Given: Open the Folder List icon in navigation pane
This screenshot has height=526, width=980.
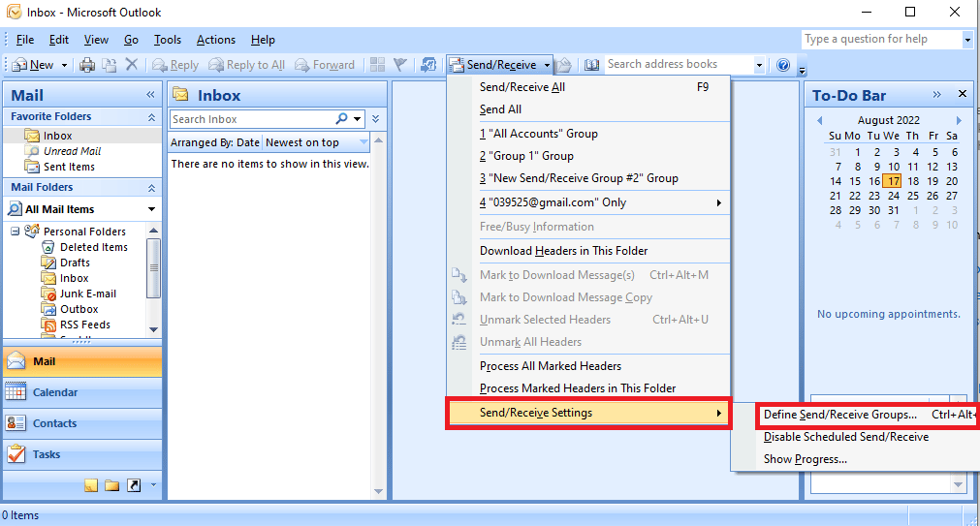Looking at the screenshot, I should [x=111, y=485].
